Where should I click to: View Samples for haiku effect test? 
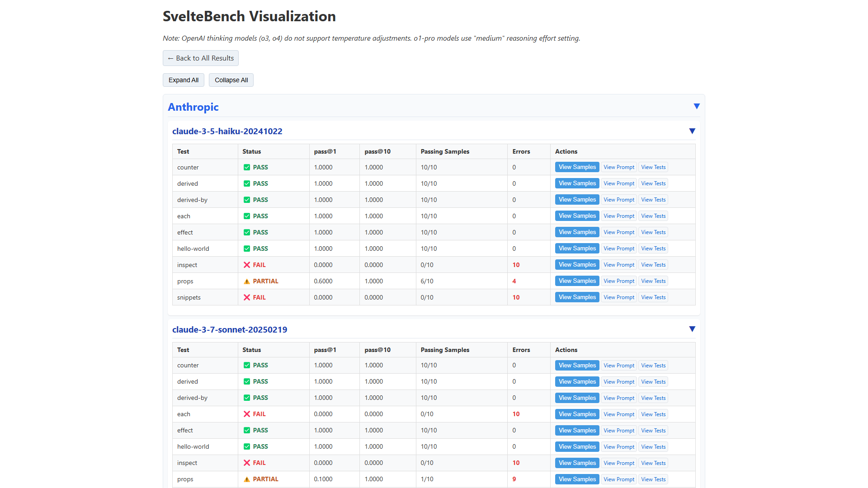coord(577,232)
